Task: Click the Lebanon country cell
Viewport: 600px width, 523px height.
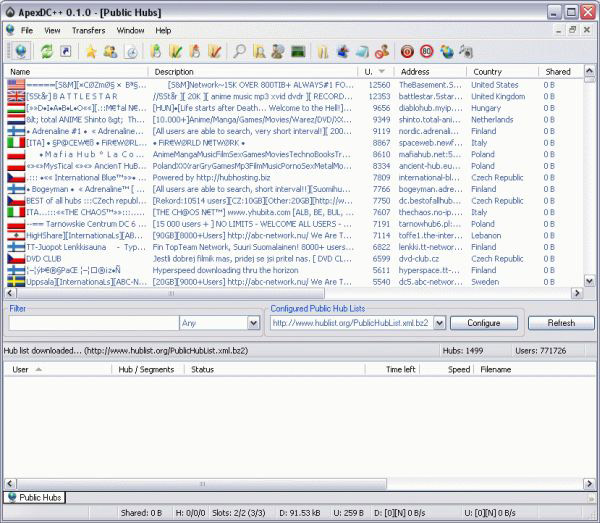Action: (486, 236)
